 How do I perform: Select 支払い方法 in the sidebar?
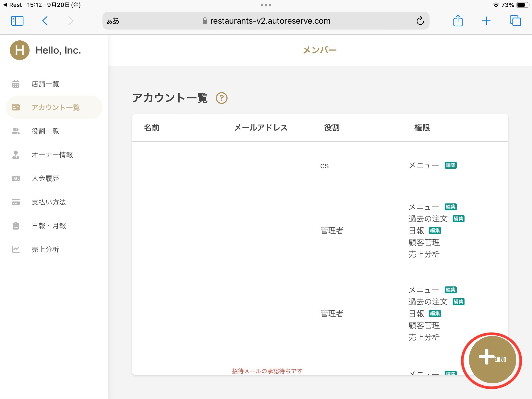pyautogui.click(x=49, y=202)
